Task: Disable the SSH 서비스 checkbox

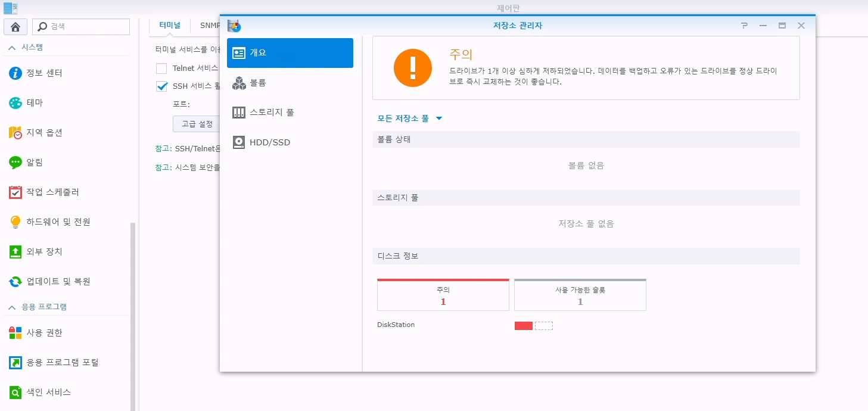Action: (161, 86)
